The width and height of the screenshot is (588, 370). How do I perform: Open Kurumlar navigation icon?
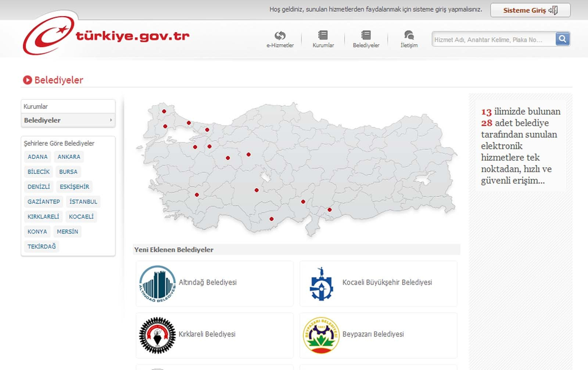coord(323,35)
